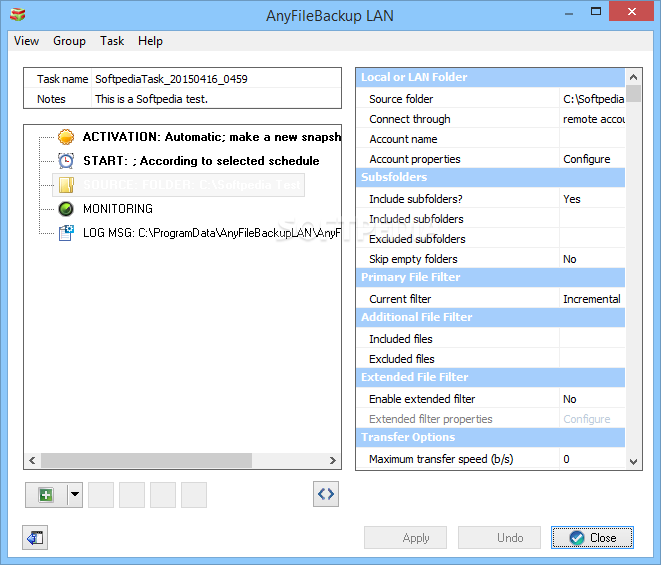Click the blue arrow back icon at bottom-left
Viewport: 661px width, 565px height.
35,538
